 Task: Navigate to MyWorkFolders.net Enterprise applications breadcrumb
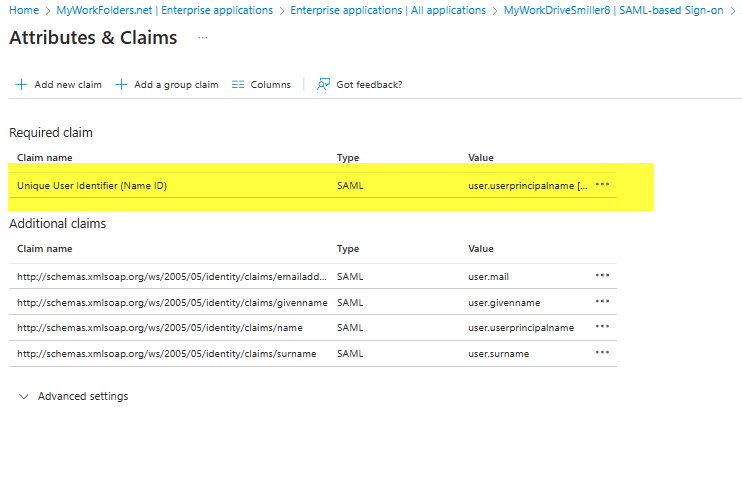(x=164, y=10)
